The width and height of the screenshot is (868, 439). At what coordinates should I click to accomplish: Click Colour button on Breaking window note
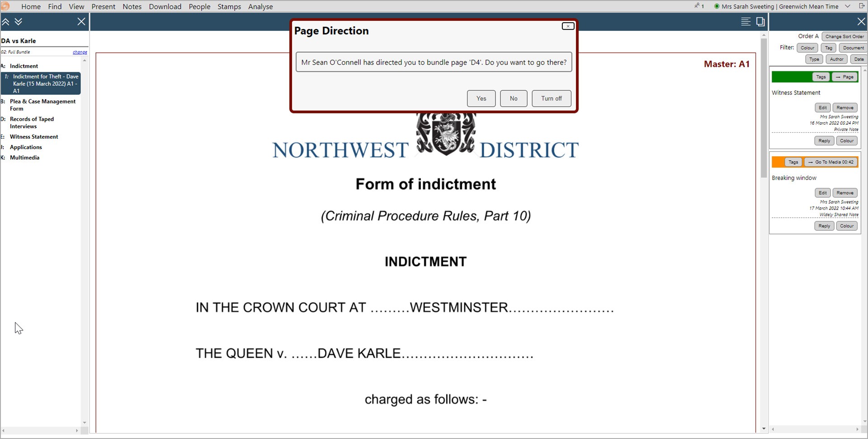[x=846, y=226]
